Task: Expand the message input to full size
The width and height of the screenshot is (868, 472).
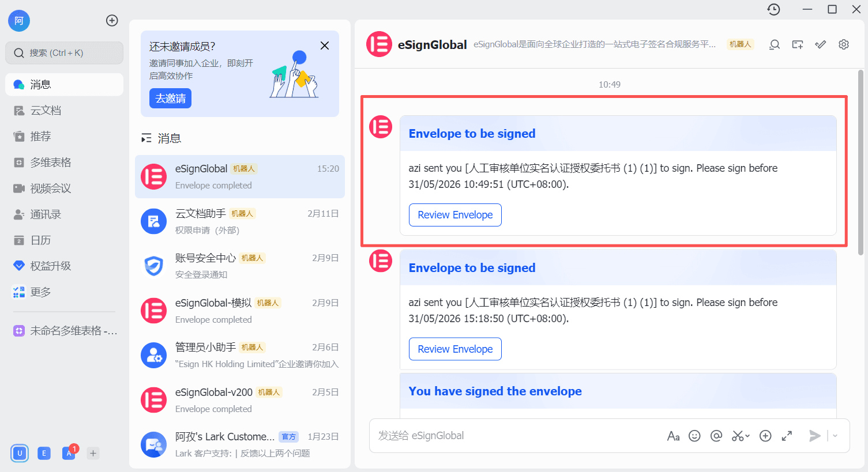Action: [x=787, y=436]
